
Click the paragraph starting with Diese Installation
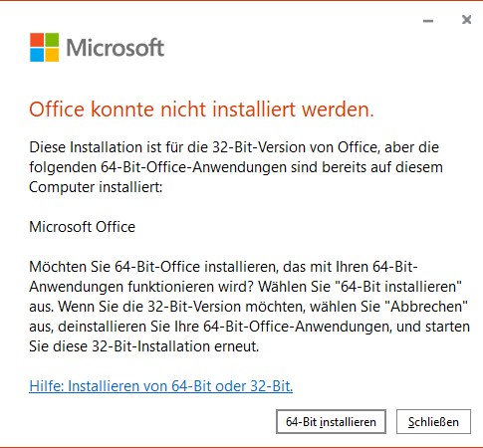236,167
